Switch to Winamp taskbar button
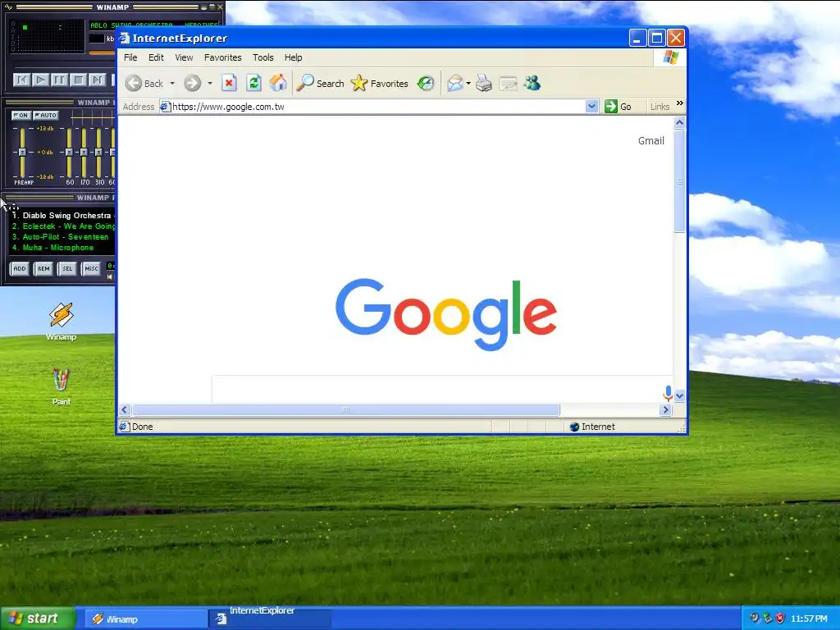Screen dimensions: 840x630 (146, 619)
